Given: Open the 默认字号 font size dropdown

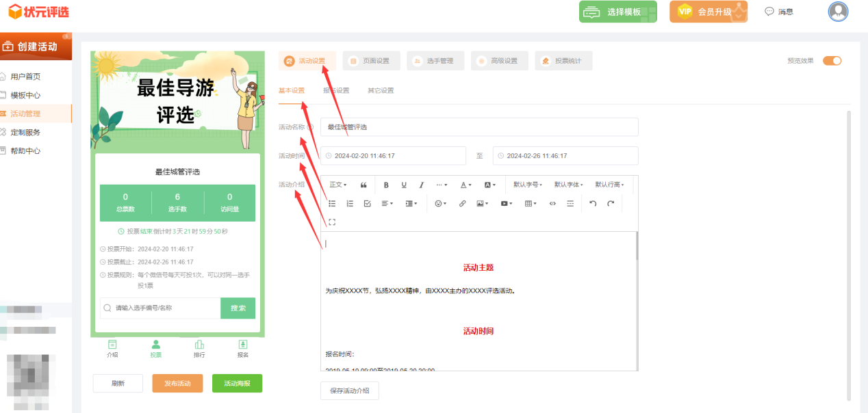Looking at the screenshot, I should click(x=528, y=185).
